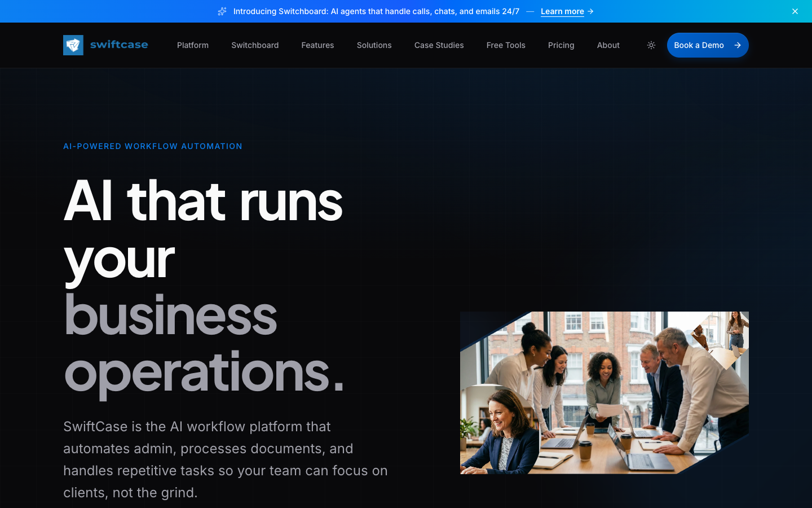Screen dimensions: 812x508
Task: Click the Learn more link about Switchboard
Action: (562, 11)
